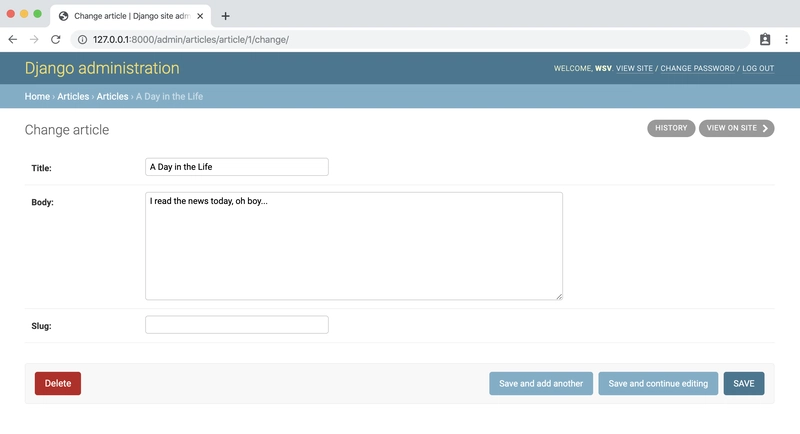Click LOG OUT in the header
Image resolution: width=800 pixels, height=434 pixels.
pos(758,68)
